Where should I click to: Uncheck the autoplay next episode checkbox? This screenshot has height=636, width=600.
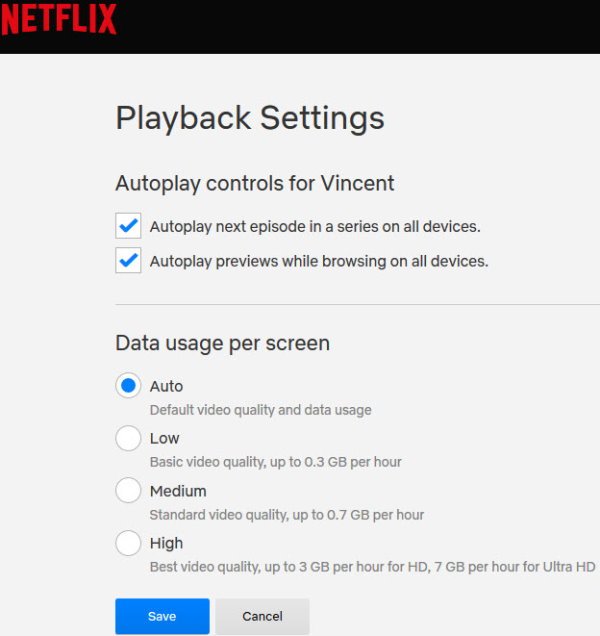click(x=128, y=225)
